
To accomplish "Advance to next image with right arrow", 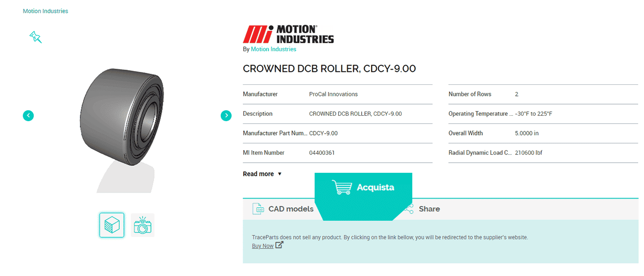I will 226,116.
